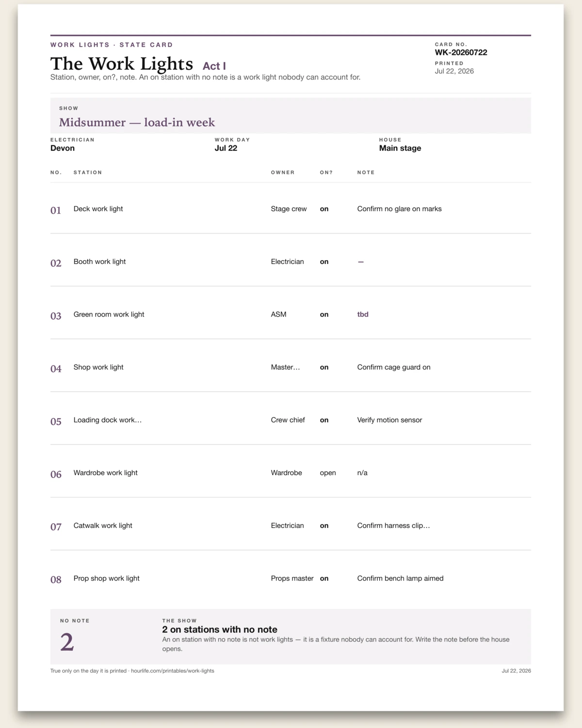Click the hourlife.com/printables/work-lights link
The image size is (582, 728).
pyautogui.click(x=172, y=671)
